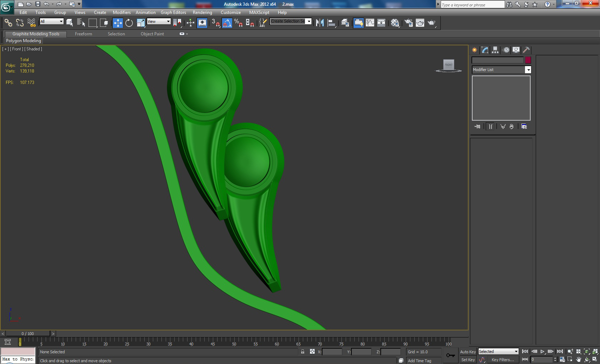Screen dimensions: 600x364
Task: Open the Render Setup dialog
Action: coord(409,23)
